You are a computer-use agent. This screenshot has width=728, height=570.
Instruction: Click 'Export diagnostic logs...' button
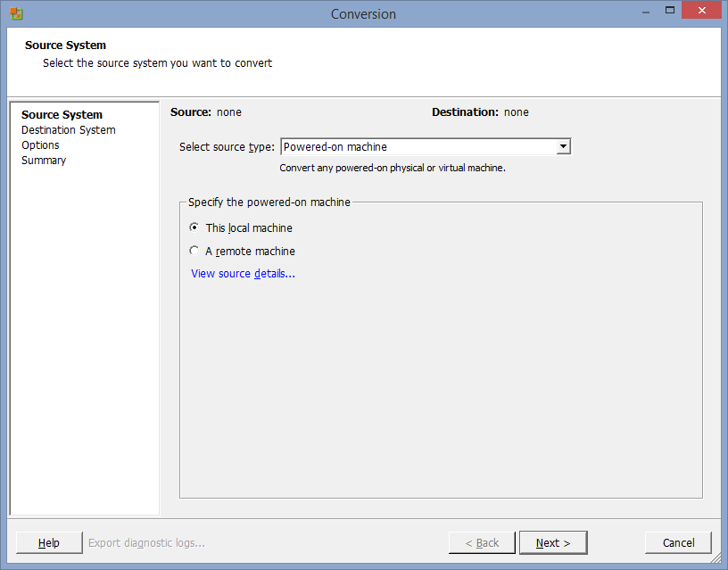point(146,542)
